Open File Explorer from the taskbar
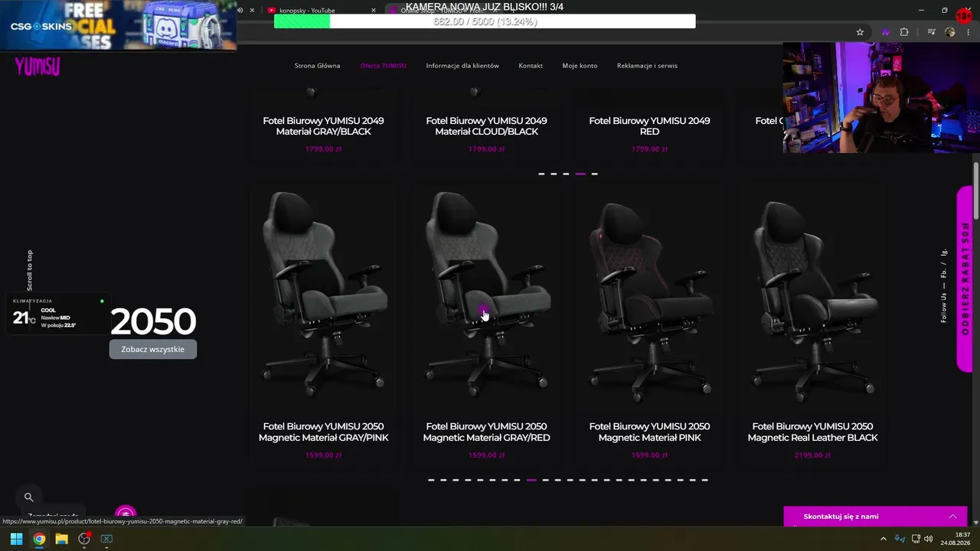Screen dimensions: 980x551 point(61,539)
